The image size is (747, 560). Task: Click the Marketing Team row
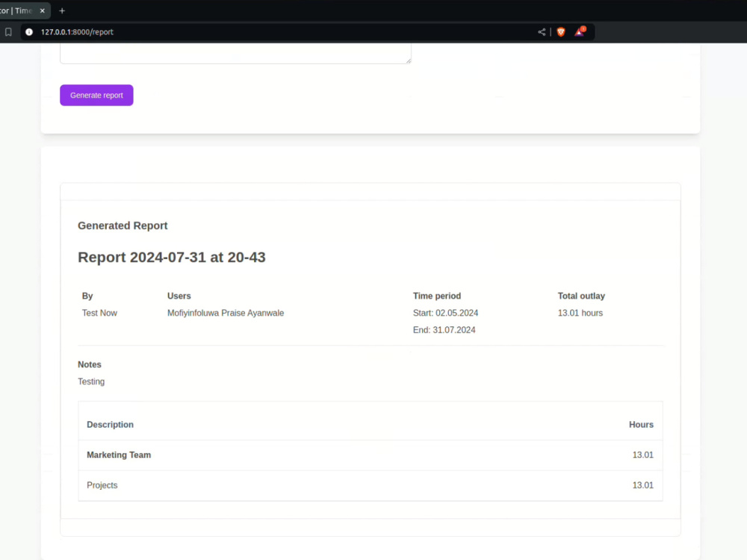[371, 455]
